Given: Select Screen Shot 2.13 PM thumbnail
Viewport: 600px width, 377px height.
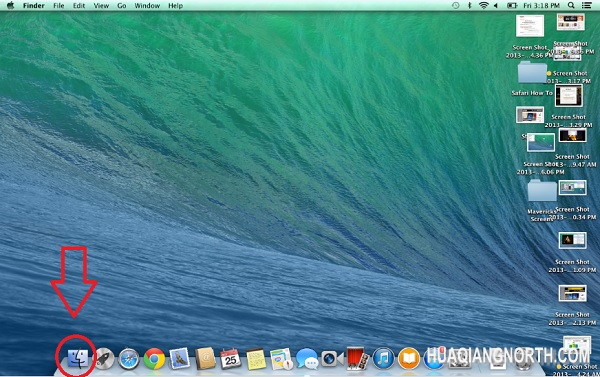Looking at the screenshot, I should click(572, 293).
